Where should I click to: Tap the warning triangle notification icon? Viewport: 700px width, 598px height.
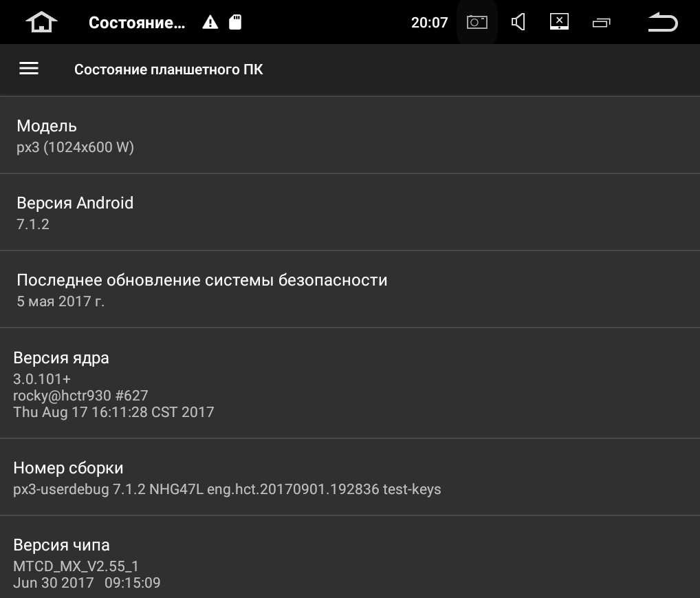coord(210,22)
